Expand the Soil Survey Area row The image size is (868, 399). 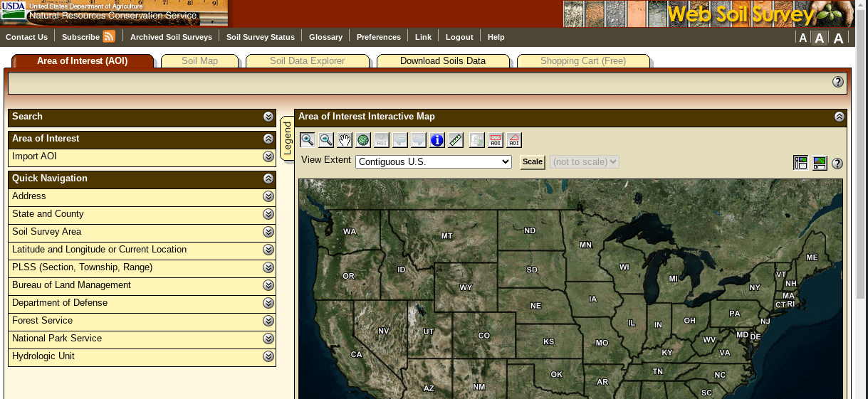(268, 232)
